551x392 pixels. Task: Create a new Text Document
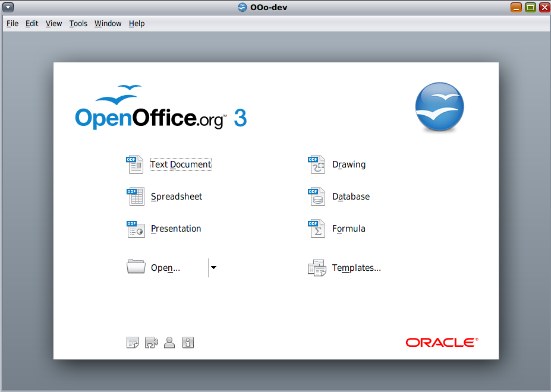pyautogui.click(x=180, y=165)
